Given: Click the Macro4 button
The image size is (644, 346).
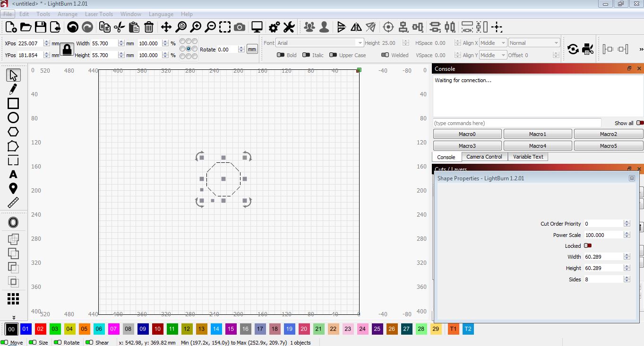Looking at the screenshot, I should (538, 146).
